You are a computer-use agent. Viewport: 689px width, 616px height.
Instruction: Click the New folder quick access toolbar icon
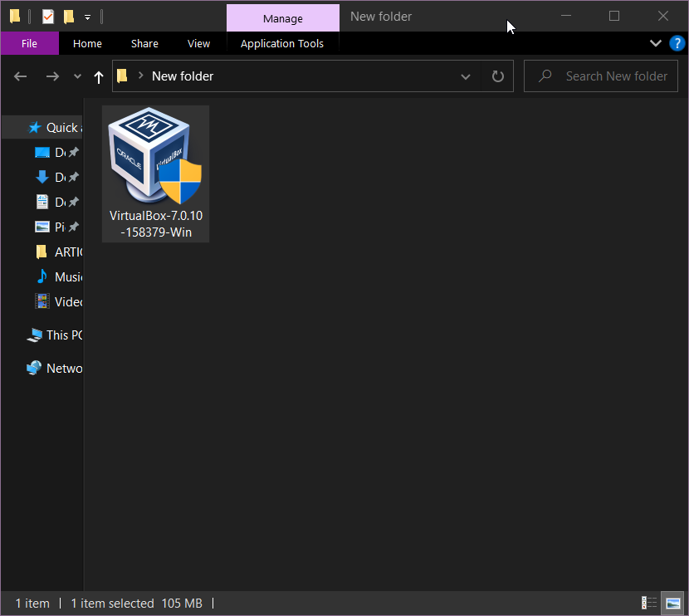tap(69, 17)
